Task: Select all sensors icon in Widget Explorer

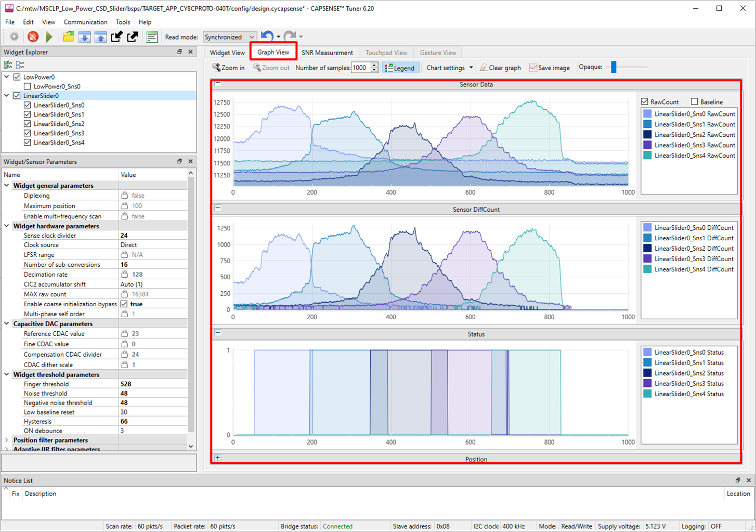Action: 8,65
